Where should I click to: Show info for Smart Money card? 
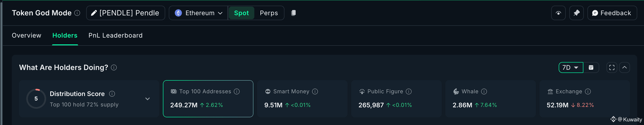coord(315,91)
